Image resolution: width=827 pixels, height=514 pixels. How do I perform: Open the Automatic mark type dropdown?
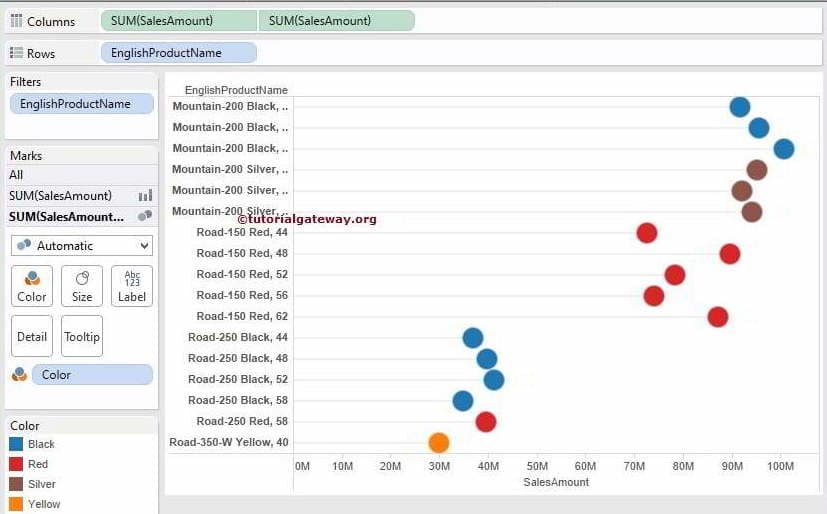coord(82,246)
